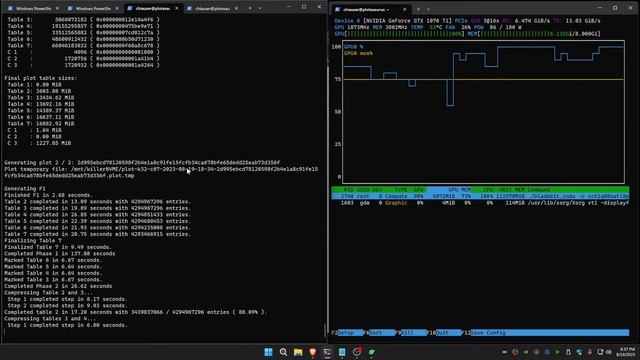640x360 pixels.
Task: Select the chiauser@plotosaurus tab in right window
Action: (371, 9)
